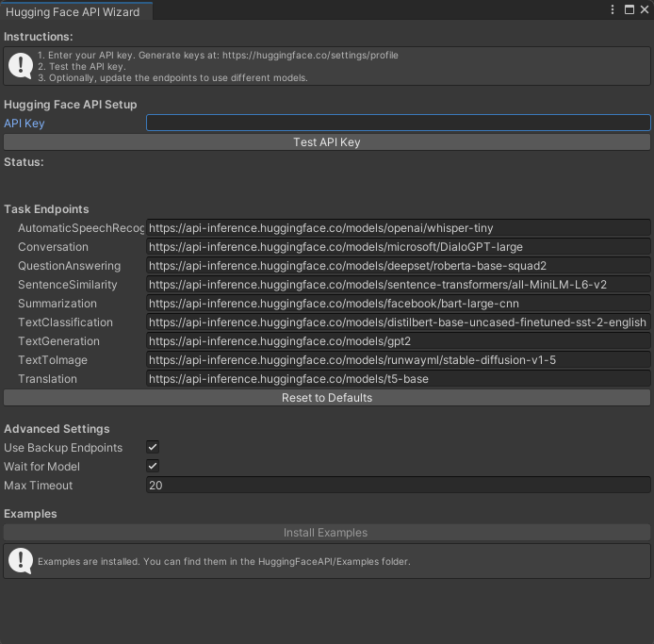Click Reset to Defaults button

[x=326, y=398]
